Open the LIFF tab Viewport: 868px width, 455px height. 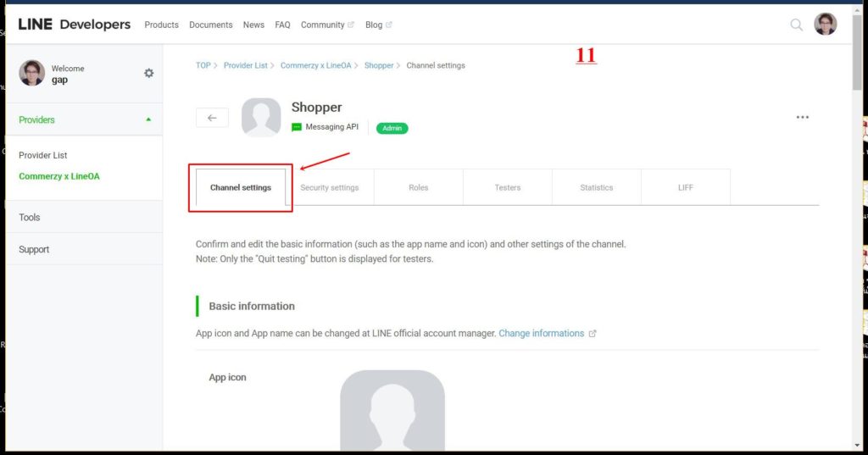[685, 187]
